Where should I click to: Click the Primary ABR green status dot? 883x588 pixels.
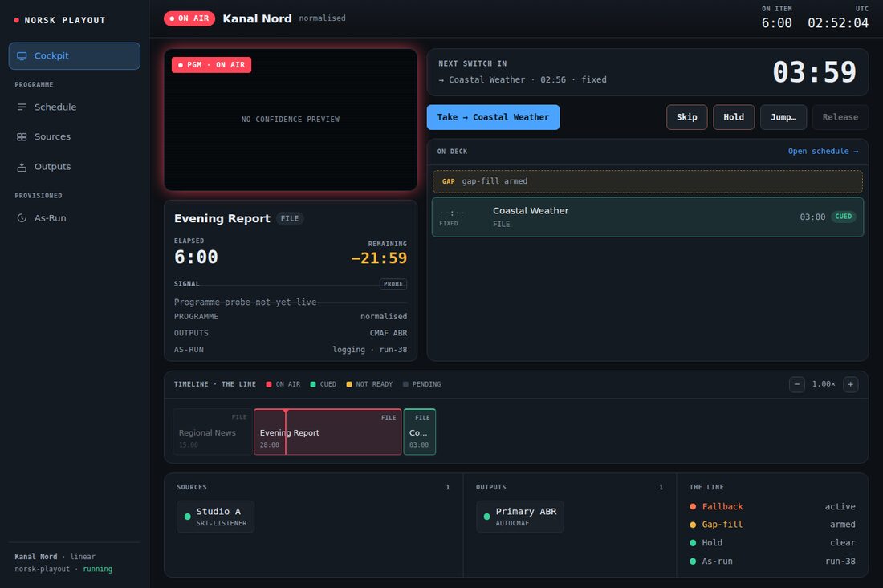tap(486, 517)
